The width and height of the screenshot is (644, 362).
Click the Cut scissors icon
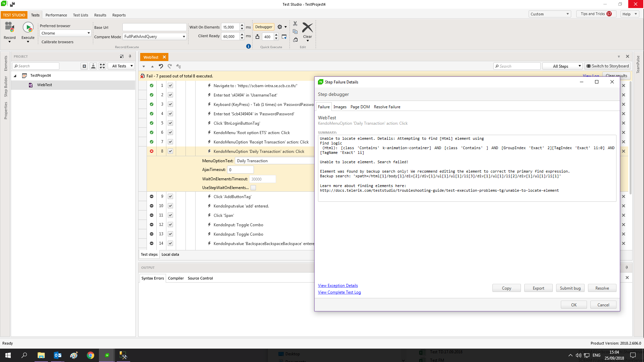tap(295, 24)
